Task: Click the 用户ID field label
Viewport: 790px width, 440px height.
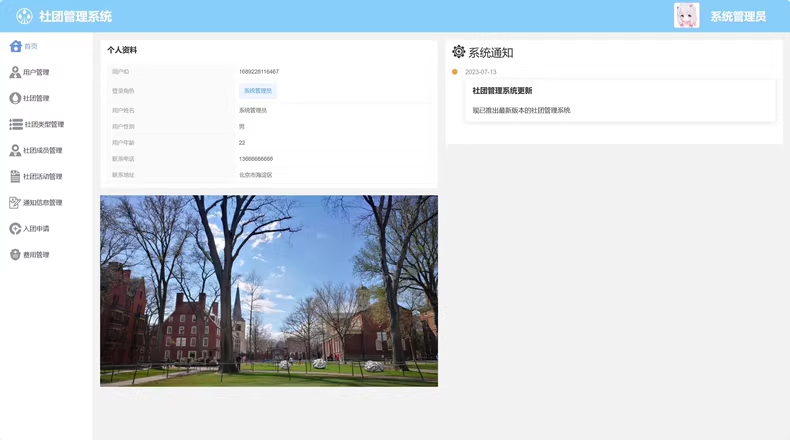Action: coord(120,72)
